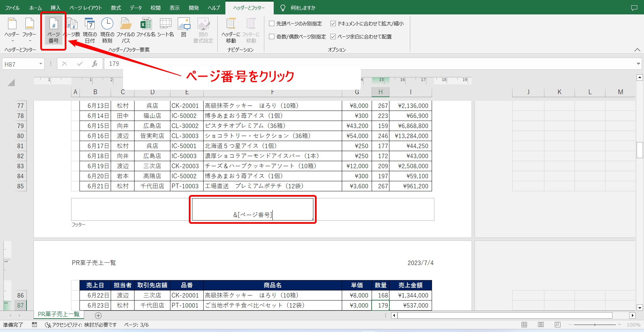Insert 現在の時刻 (current time) element
This screenshot has height=332, width=644.
pyautogui.click(x=107, y=30)
